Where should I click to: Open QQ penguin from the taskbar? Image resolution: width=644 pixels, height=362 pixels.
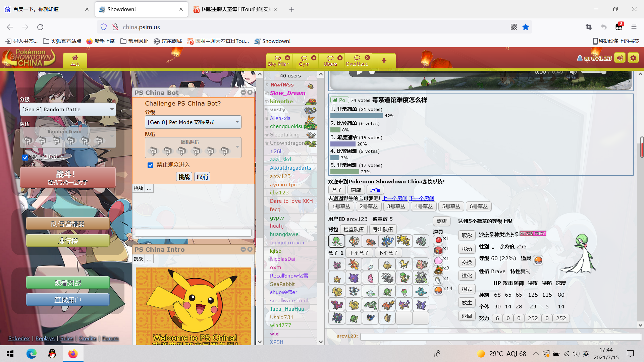click(52, 354)
